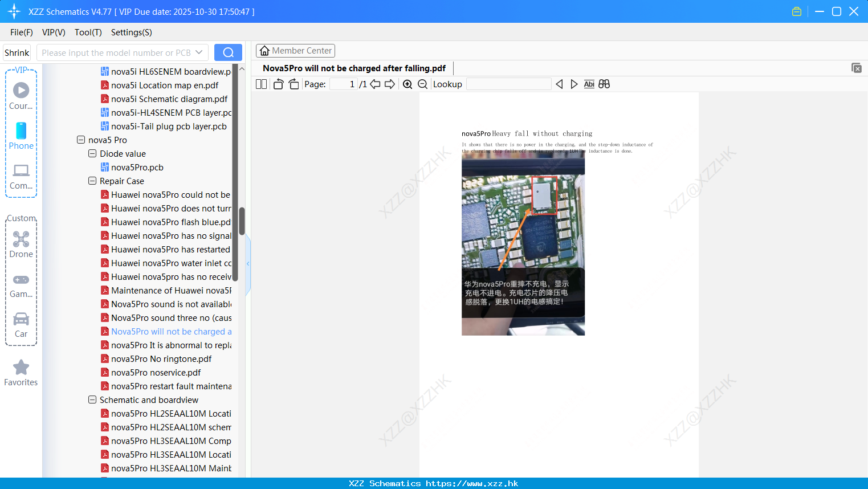Click the binoculars search icon
Screen dimensions: 868x489
[604, 84]
